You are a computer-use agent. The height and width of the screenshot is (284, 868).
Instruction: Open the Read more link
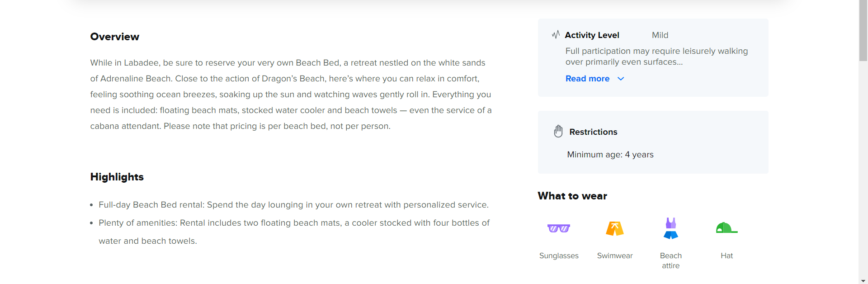587,79
